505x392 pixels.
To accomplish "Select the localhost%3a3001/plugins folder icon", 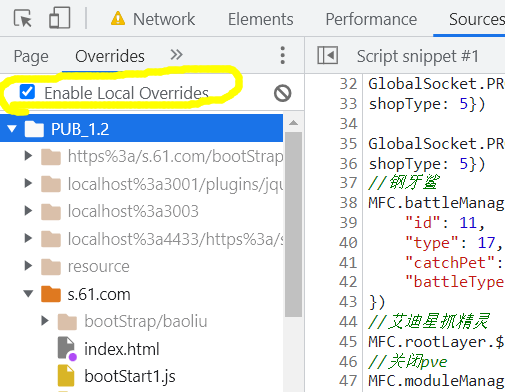I will [x=51, y=184].
